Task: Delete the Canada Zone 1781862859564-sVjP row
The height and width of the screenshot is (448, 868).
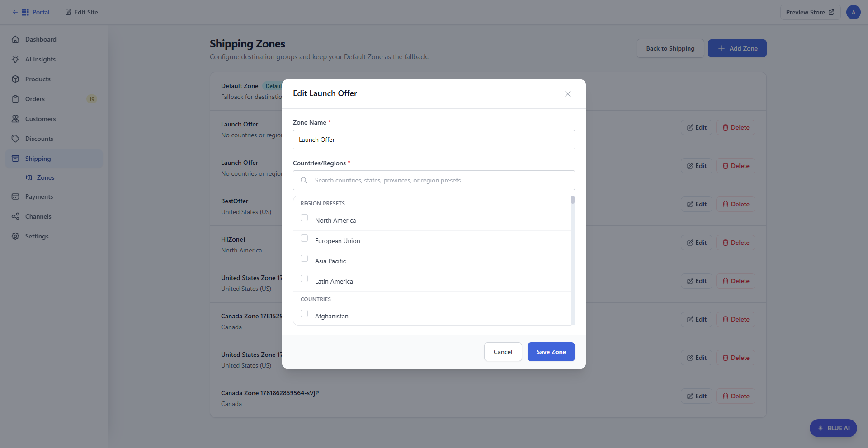Action: pyautogui.click(x=736, y=396)
